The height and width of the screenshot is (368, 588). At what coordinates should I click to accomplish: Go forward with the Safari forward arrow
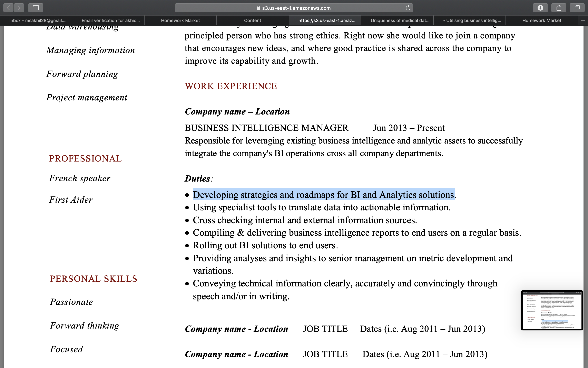[19, 8]
